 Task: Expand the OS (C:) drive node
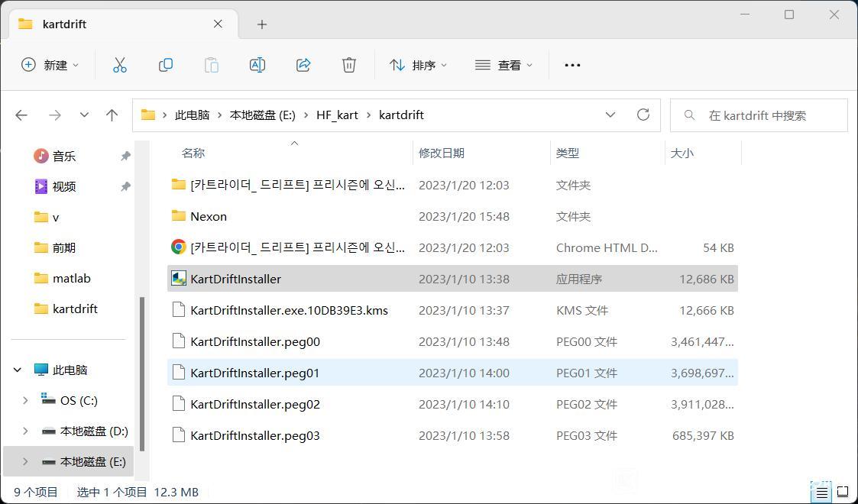(x=25, y=401)
